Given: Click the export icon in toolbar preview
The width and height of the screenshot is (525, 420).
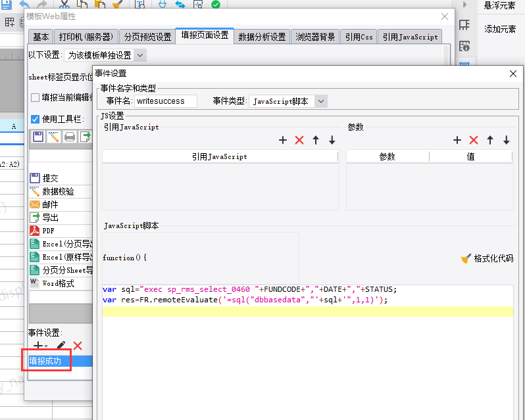Looking at the screenshot, I should [86, 137].
